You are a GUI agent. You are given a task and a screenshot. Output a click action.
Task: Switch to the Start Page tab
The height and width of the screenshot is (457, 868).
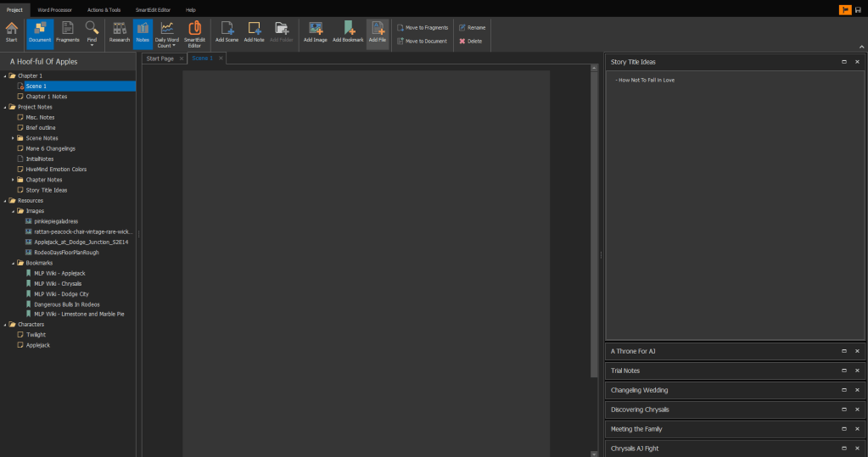pos(160,59)
